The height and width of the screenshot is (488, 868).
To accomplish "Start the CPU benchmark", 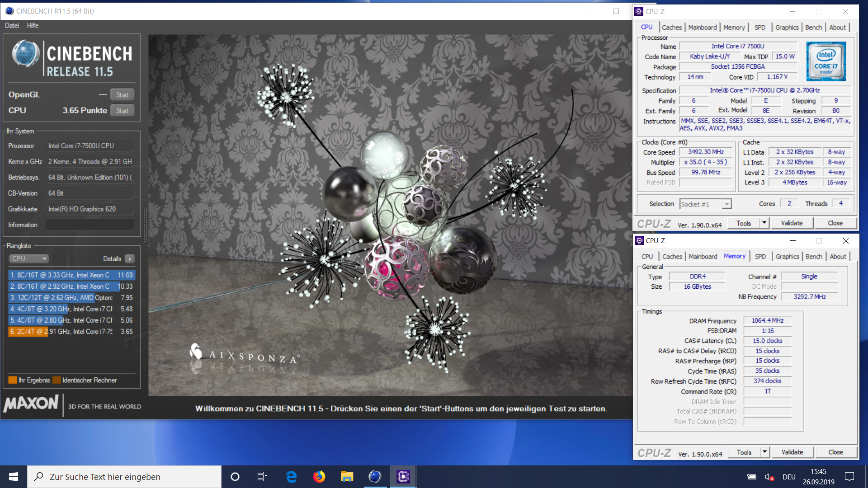I will click(x=122, y=111).
